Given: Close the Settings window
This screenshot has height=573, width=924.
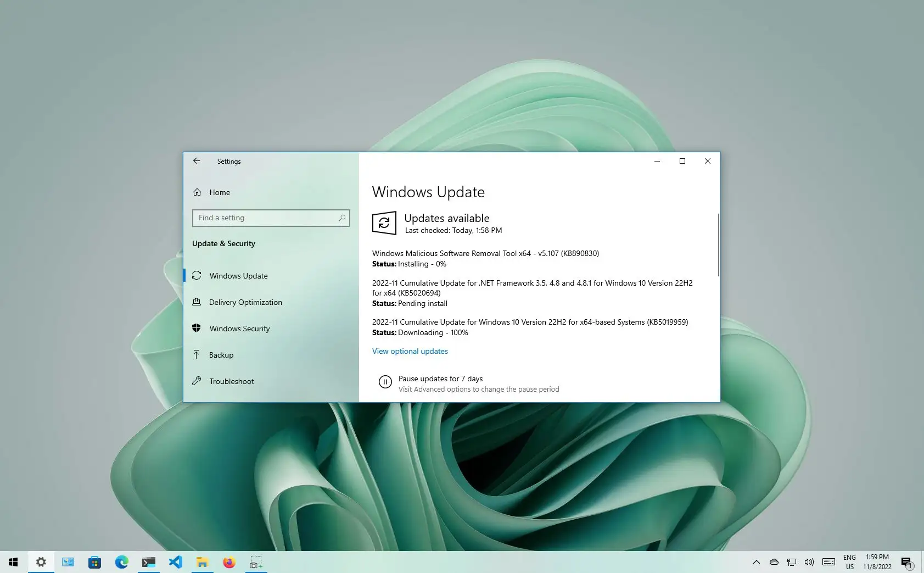Looking at the screenshot, I should (708, 161).
